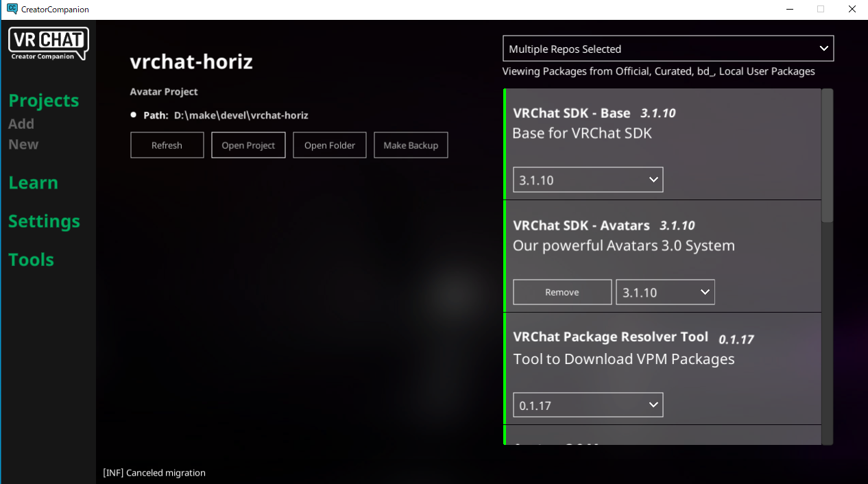Click 'Tool to Download VPM Packages' description
868x484 pixels.
pyautogui.click(x=624, y=359)
